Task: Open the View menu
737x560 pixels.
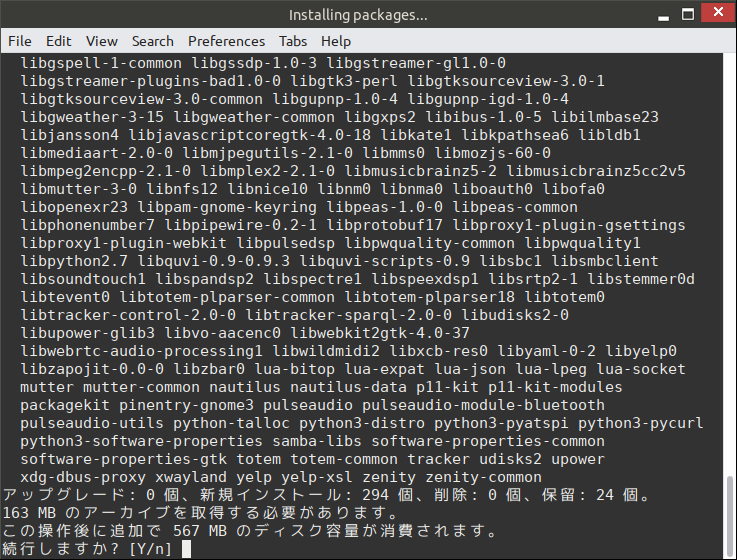Action: click(x=102, y=41)
